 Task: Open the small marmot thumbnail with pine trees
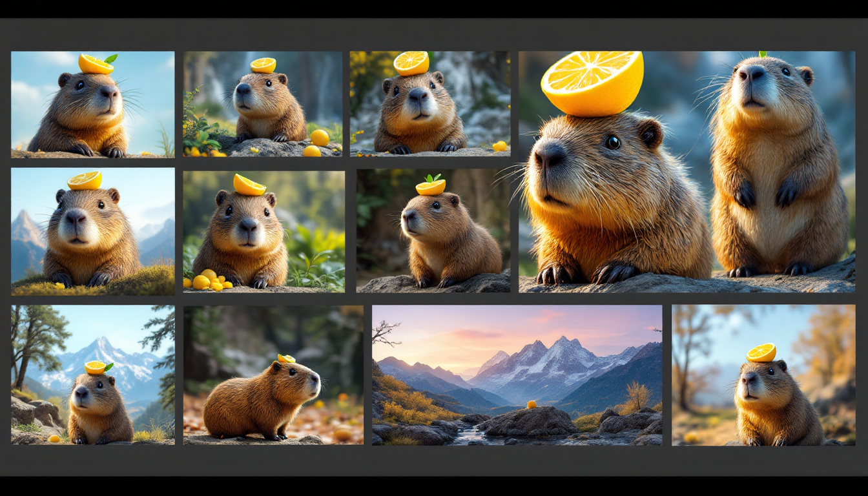click(92, 375)
